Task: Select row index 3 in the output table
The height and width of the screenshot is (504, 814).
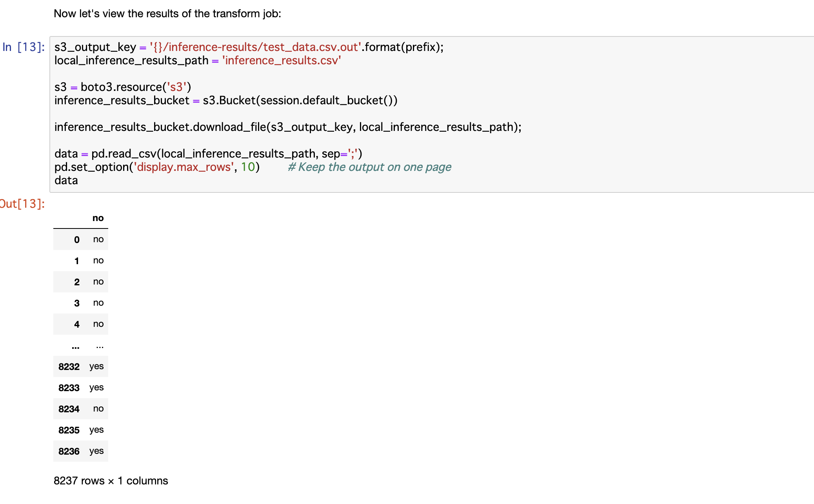Action: [77, 303]
